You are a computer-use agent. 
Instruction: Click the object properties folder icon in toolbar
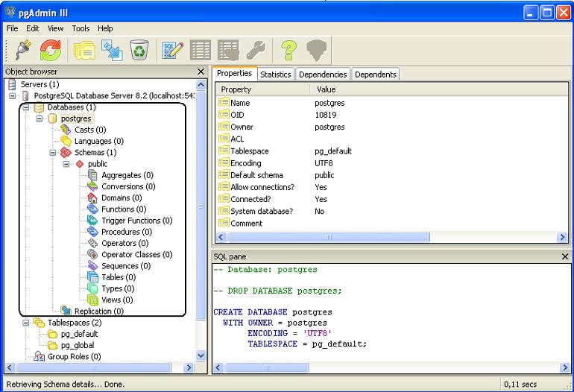(84, 50)
